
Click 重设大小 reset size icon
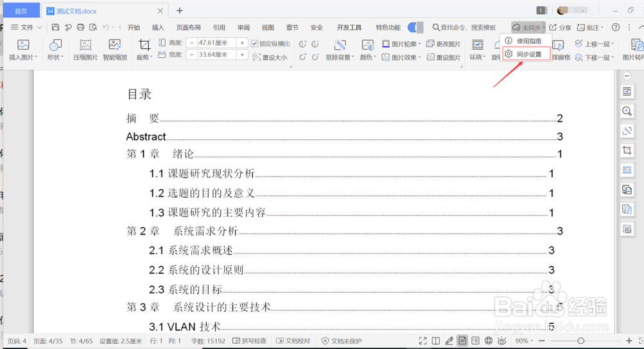(270, 57)
